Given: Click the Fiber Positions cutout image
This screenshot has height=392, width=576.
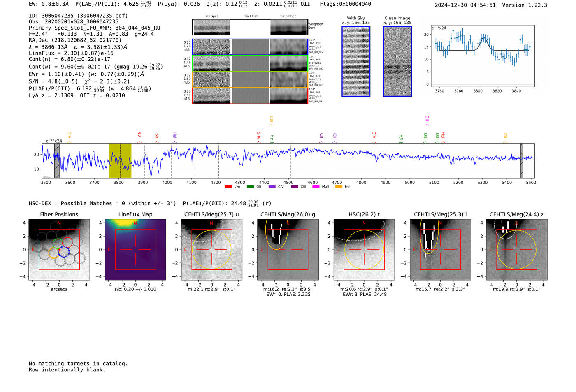Looking at the screenshot, I should coord(59,249).
